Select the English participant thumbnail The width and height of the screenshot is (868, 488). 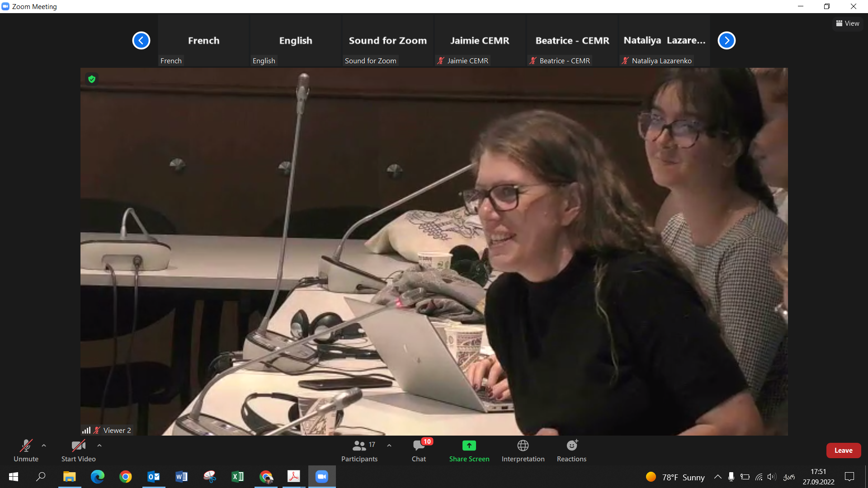pyautogui.click(x=296, y=41)
